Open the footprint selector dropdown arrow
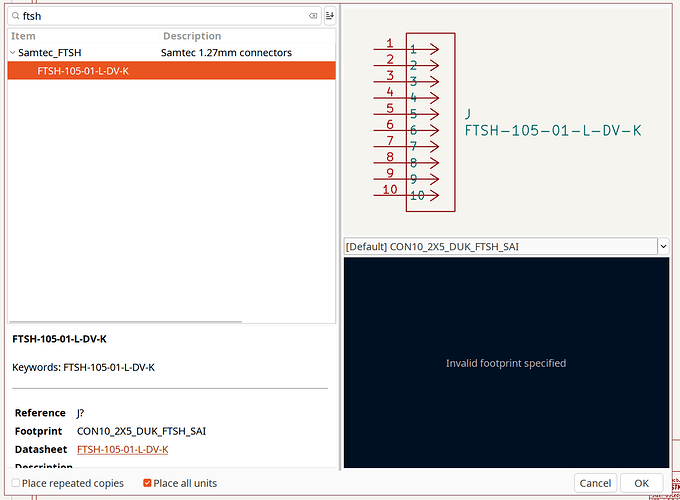Image resolution: width=680 pixels, height=500 pixels. 664,246
